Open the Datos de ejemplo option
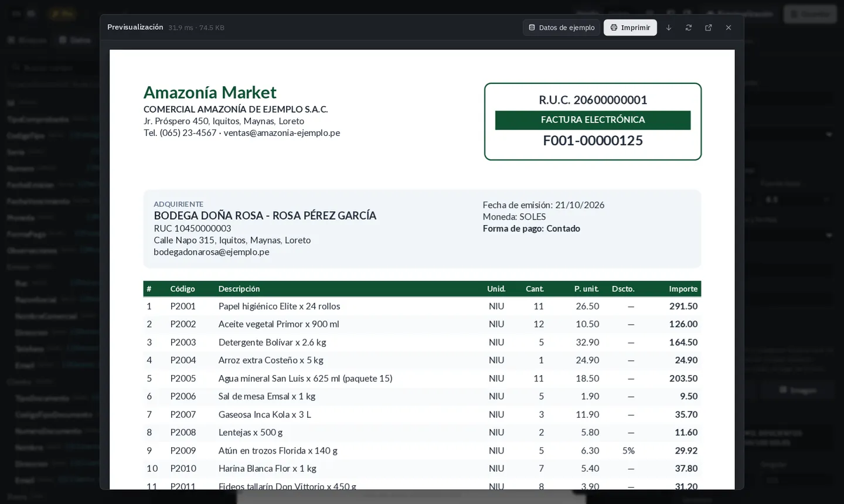844x504 pixels. [x=561, y=28]
